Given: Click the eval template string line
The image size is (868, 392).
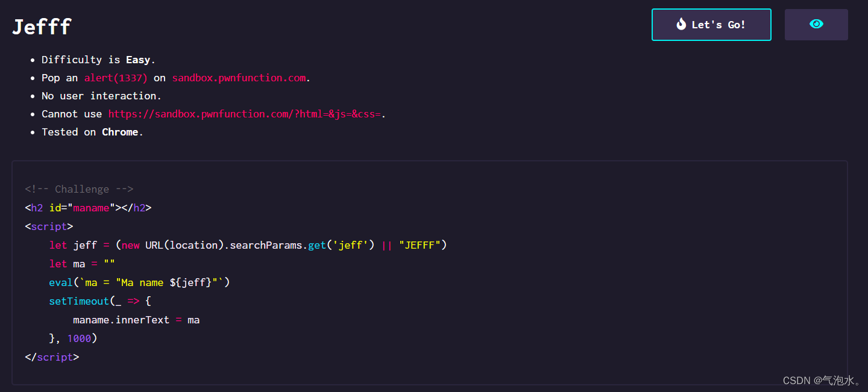Looking at the screenshot, I should click(139, 282).
